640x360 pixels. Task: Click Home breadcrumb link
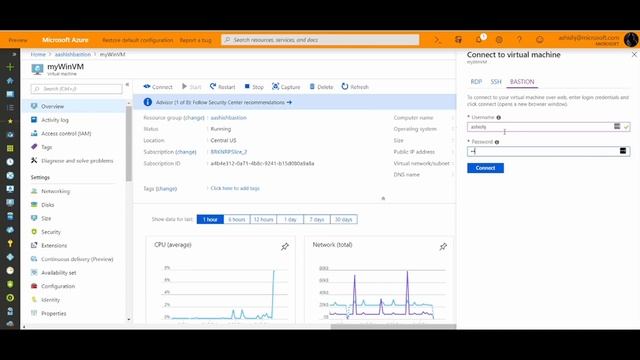pyautogui.click(x=38, y=54)
